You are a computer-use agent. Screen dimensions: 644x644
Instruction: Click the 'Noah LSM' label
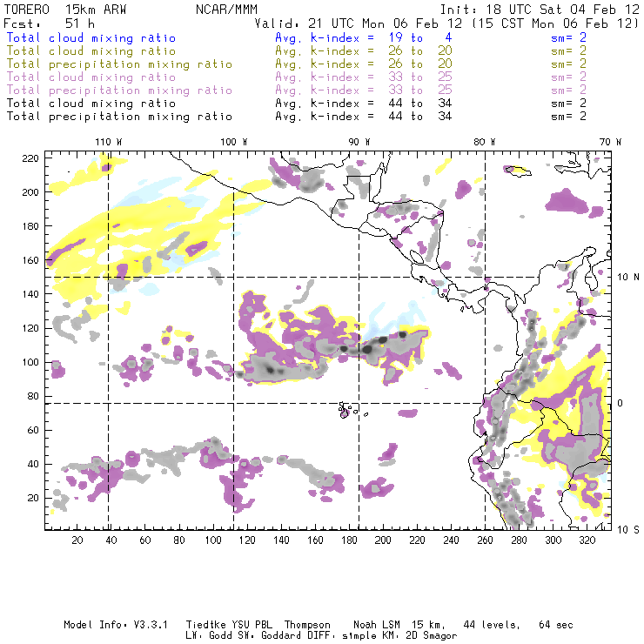(377, 625)
